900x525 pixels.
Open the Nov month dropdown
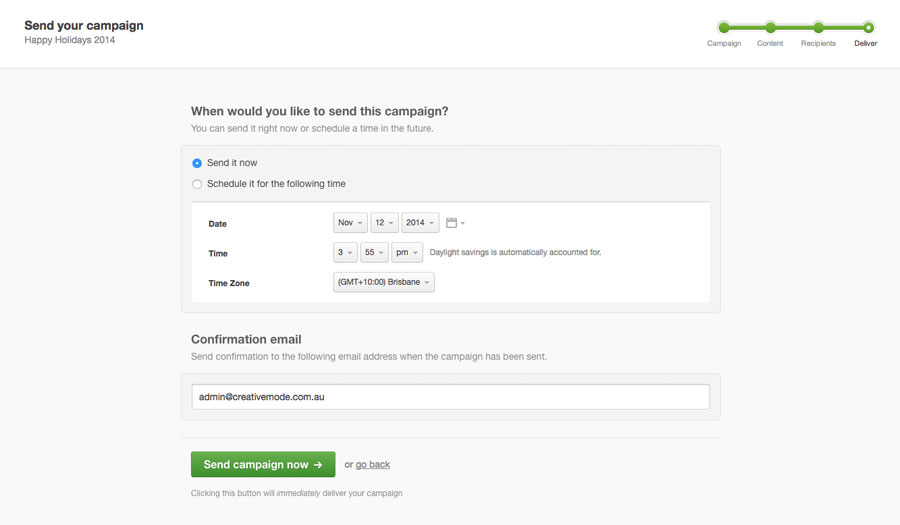pyautogui.click(x=350, y=223)
